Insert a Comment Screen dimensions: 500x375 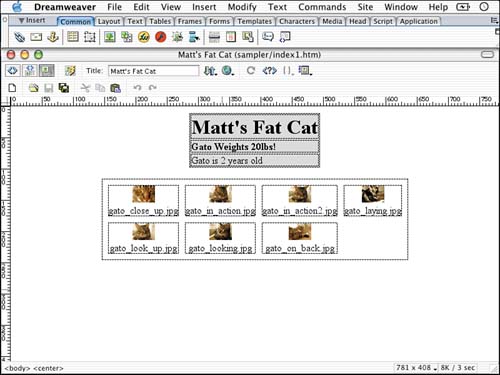coord(268,36)
